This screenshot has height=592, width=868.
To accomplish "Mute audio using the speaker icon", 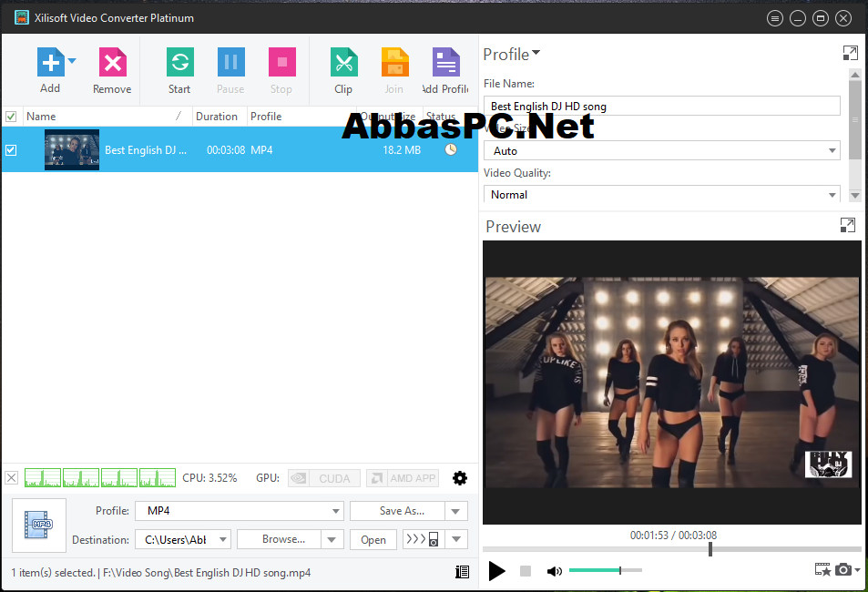I will click(x=554, y=571).
